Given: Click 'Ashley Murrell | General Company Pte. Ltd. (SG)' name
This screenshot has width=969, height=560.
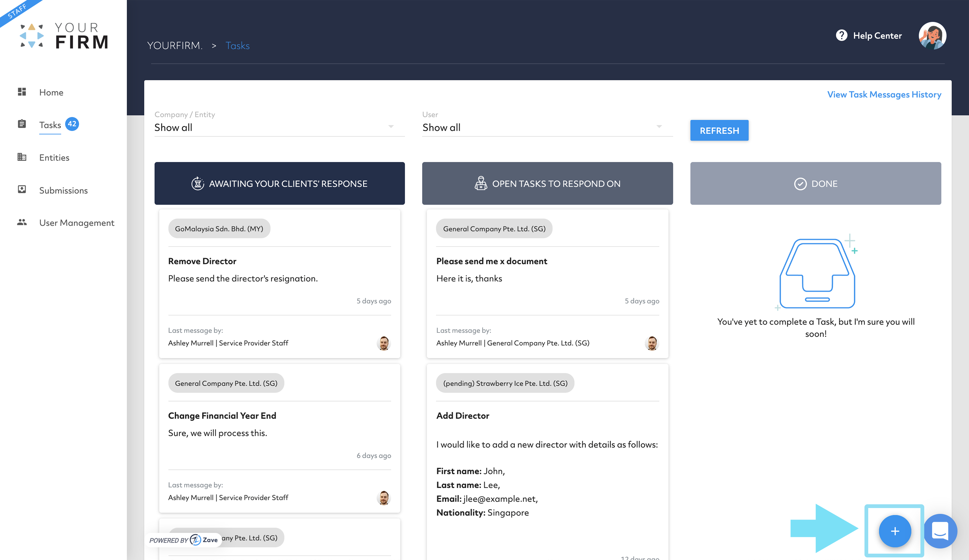Looking at the screenshot, I should 513,343.
